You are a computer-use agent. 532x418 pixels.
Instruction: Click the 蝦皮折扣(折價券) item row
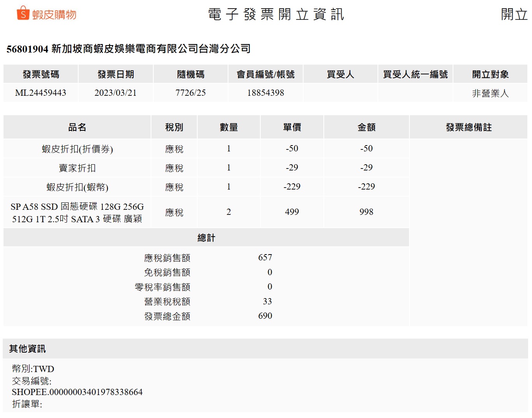tap(77, 149)
